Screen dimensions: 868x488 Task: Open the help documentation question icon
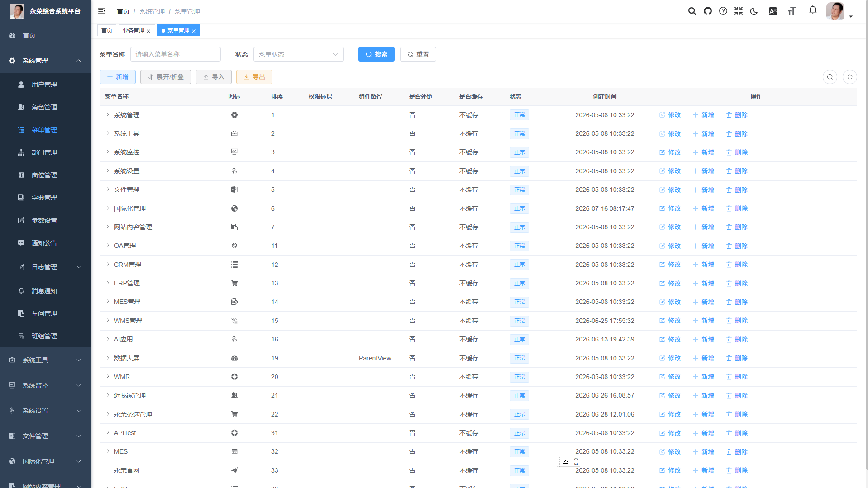[723, 11]
